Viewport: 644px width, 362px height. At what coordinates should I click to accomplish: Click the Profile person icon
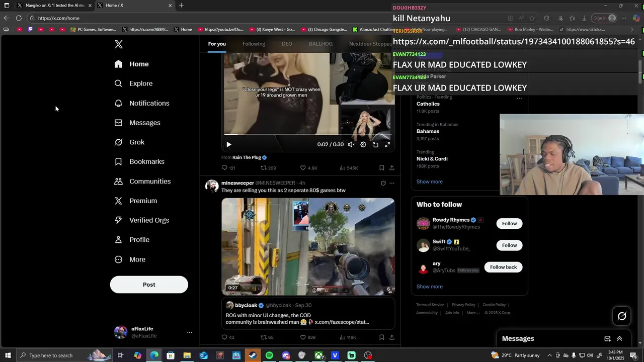pyautogui.click(x=118, y=240)
